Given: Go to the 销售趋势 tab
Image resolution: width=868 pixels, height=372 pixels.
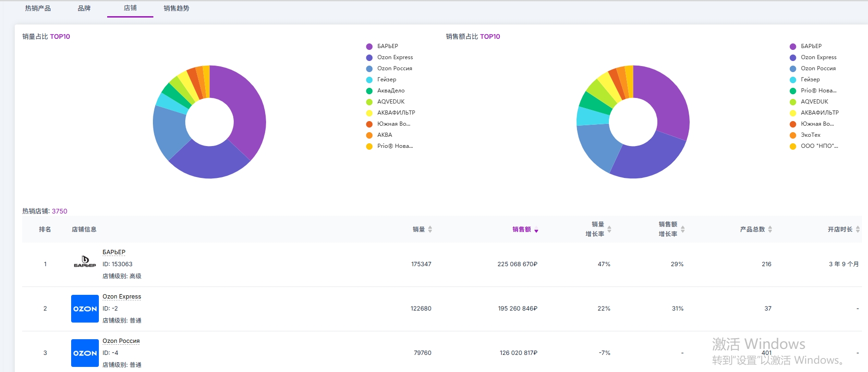Looking at the screenshot, I should coord(176,8).
